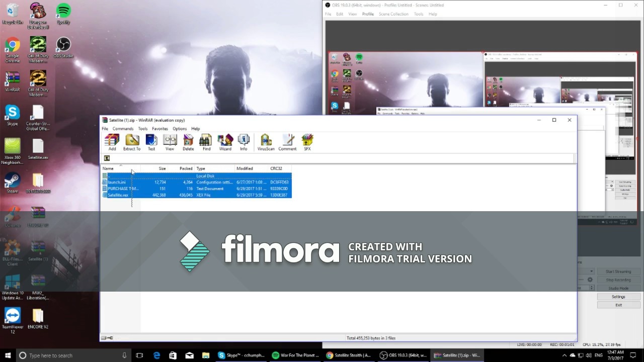The height and width of the screenshot is (362, 644).
Task: Click the Spotify desktop shortcut
Action: coord(63,14)
